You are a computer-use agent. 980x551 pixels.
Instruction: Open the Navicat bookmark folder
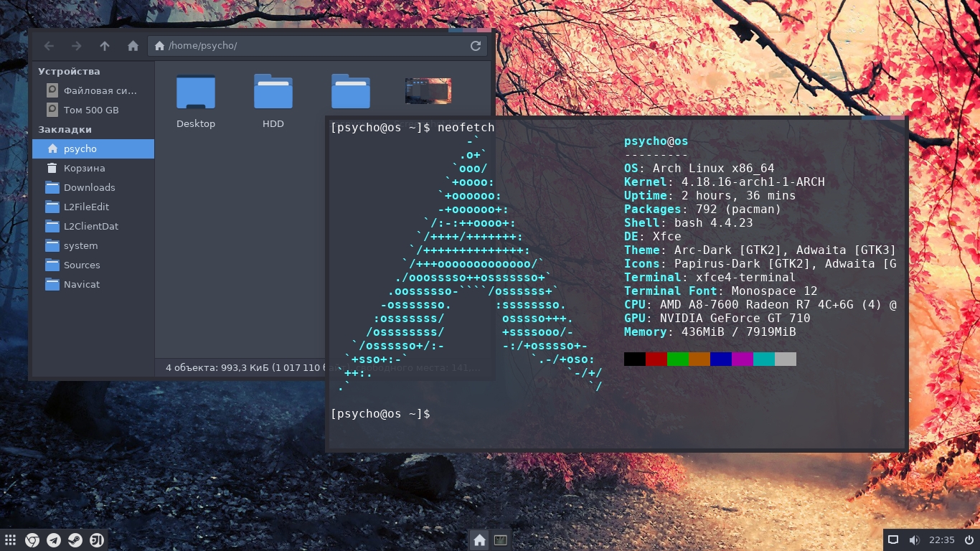[82, 284]
